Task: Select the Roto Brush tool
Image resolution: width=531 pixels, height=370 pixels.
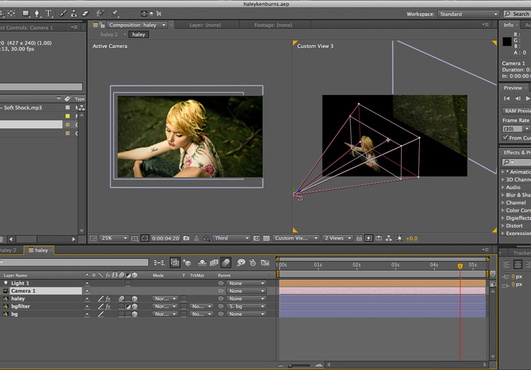Action: pyautogui.click(x=100, y=14)
